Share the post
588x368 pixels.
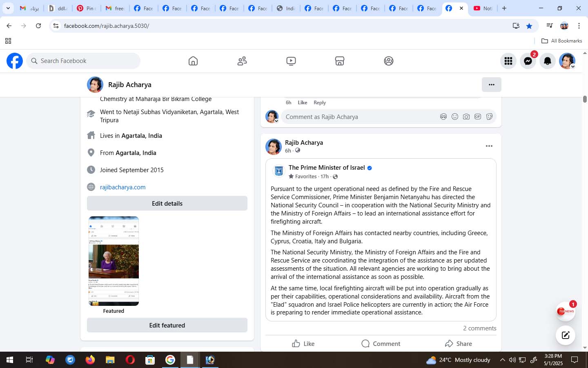(x=458, y=343)
